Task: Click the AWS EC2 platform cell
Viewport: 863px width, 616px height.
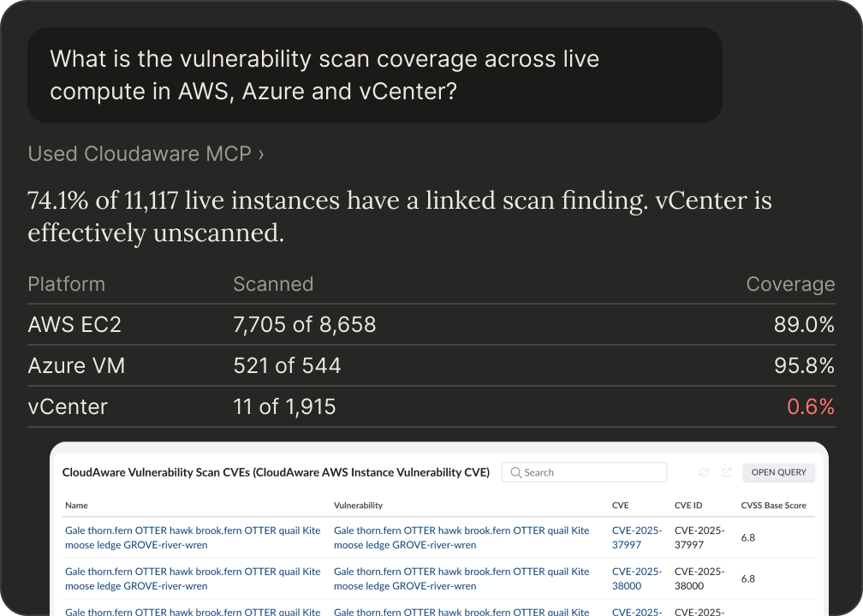Action: pos(74,324)
